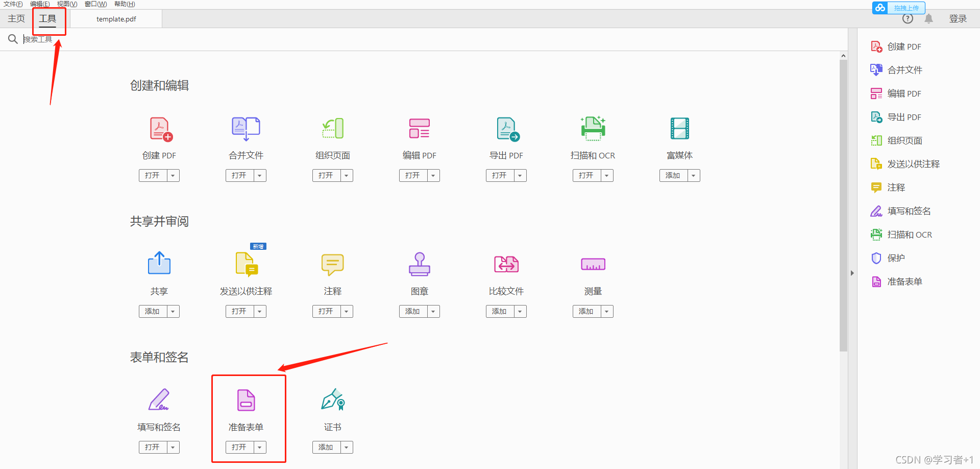Click 打开 button under 注释 in the grid
Image resolution: width=980 pixels, height=469 pixels.
[326, 312]
